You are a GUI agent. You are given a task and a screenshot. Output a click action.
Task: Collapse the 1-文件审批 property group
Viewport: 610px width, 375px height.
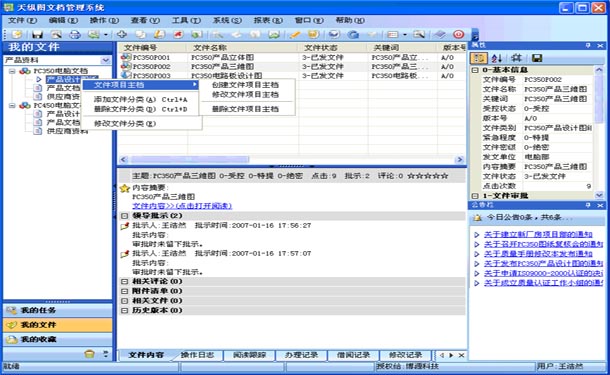[x=475, y=196]
